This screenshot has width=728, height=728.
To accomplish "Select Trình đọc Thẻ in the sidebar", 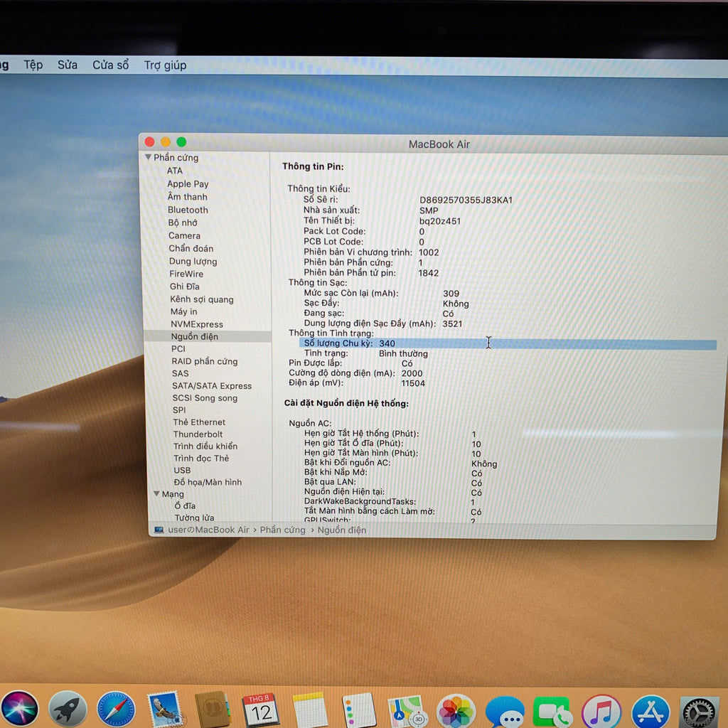I will click(x=201, y=459).
